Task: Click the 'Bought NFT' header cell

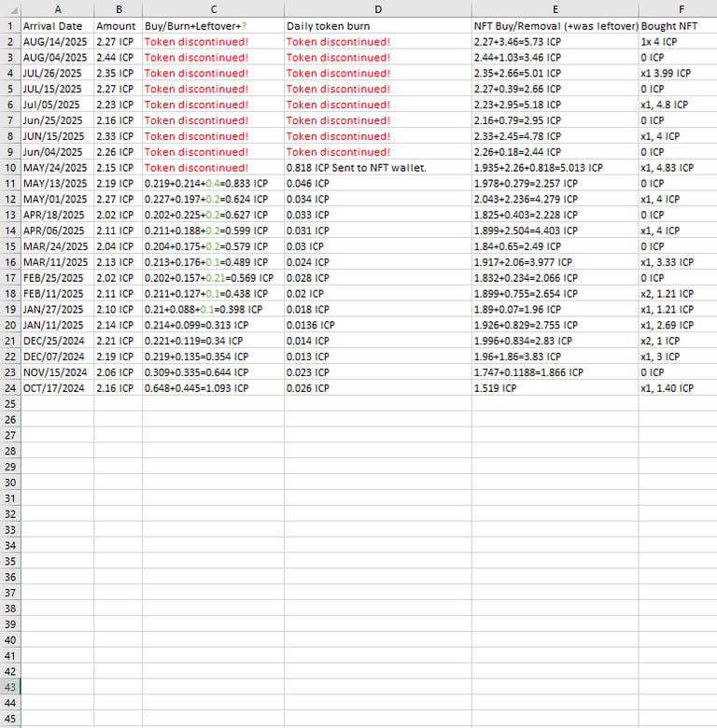Action: pos(678,26)
